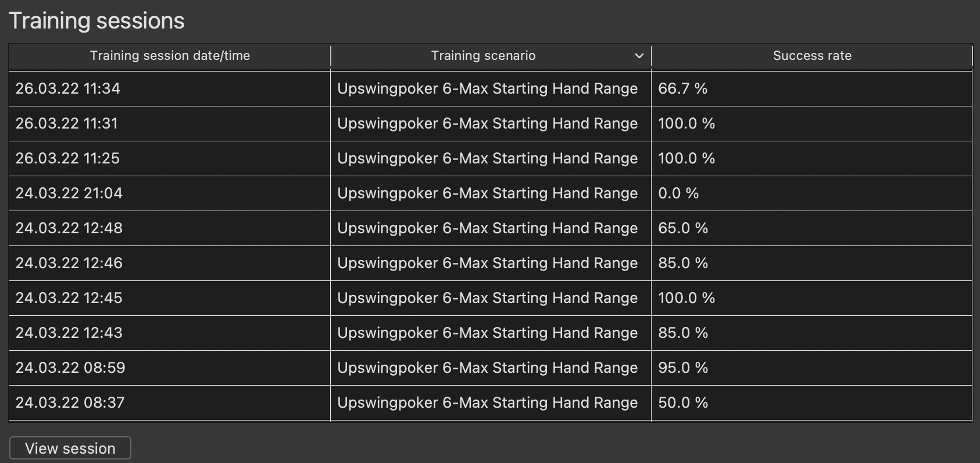Select the 24.03.22 21:04 session row
This screenshot has height=463, width=980.
[491, 193]
